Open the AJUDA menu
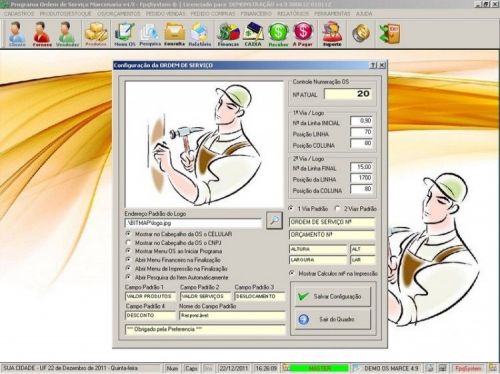 point(364,14)
